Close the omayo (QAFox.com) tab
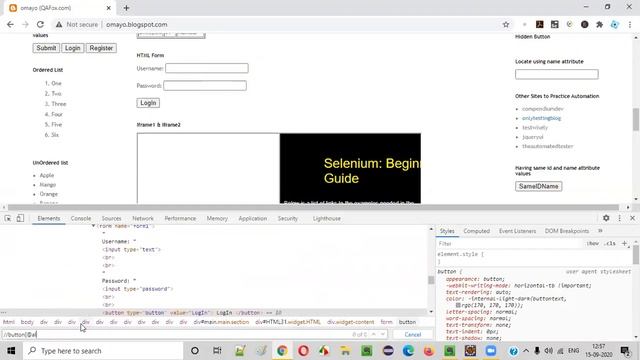The height and width of the screenshot is (360, 640). click(109, 8)
